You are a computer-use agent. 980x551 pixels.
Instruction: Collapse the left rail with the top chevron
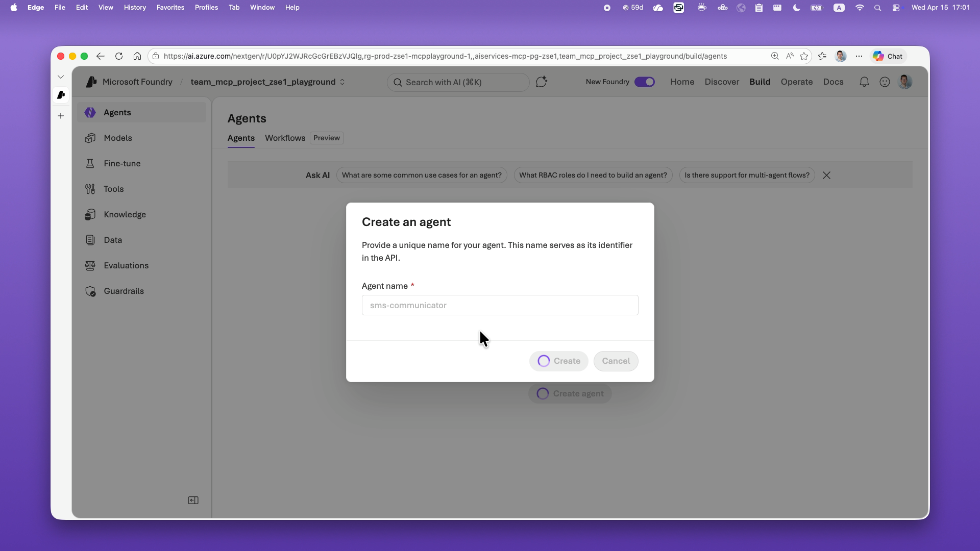61,77
